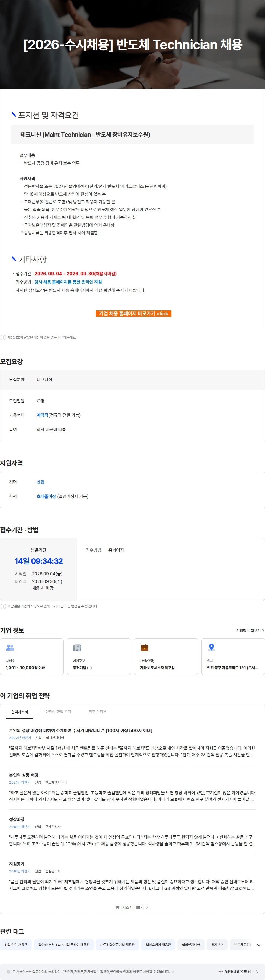The height and width of the screenshot is (980, 265).
Task: Select the 잡아바 추천 TOP 기업 온라인 채용관 tag
Action: (x=64, y=945)
